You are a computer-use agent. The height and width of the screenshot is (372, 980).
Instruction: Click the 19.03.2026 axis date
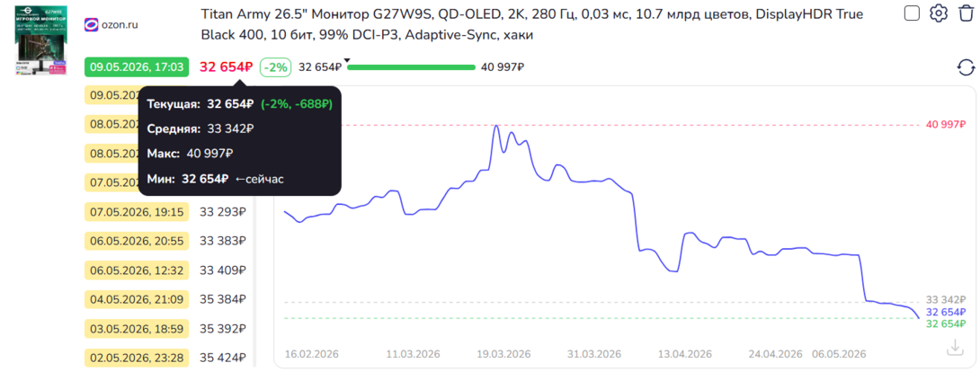(503, 354)
